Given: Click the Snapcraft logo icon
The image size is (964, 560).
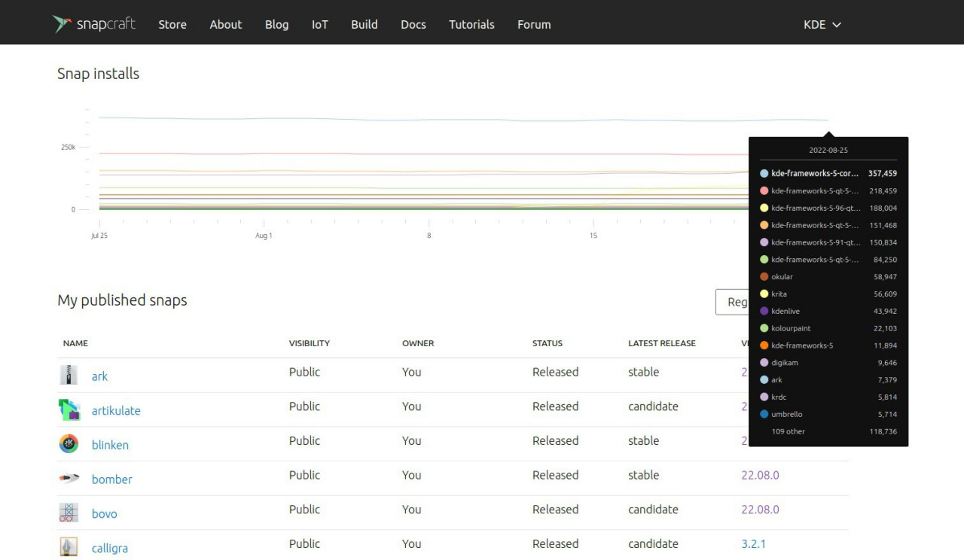Looking at the screenshot, I should (x=62, y=24).
